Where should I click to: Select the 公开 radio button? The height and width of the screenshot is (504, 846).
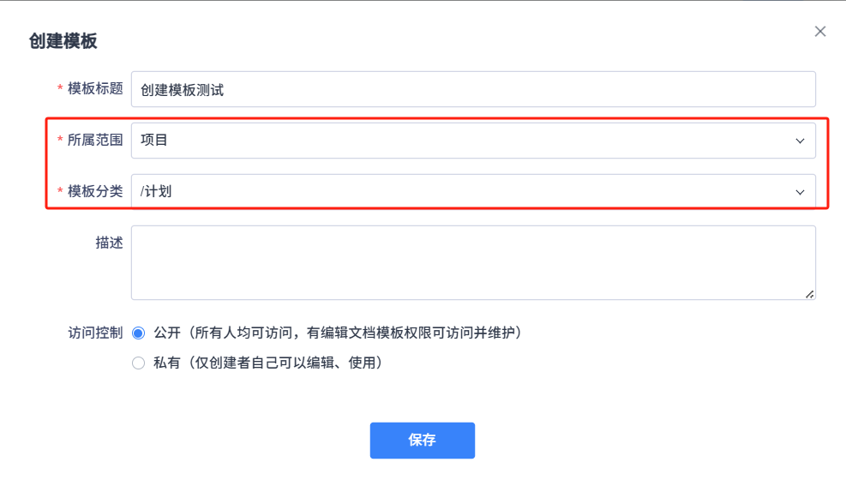[138, 333]
